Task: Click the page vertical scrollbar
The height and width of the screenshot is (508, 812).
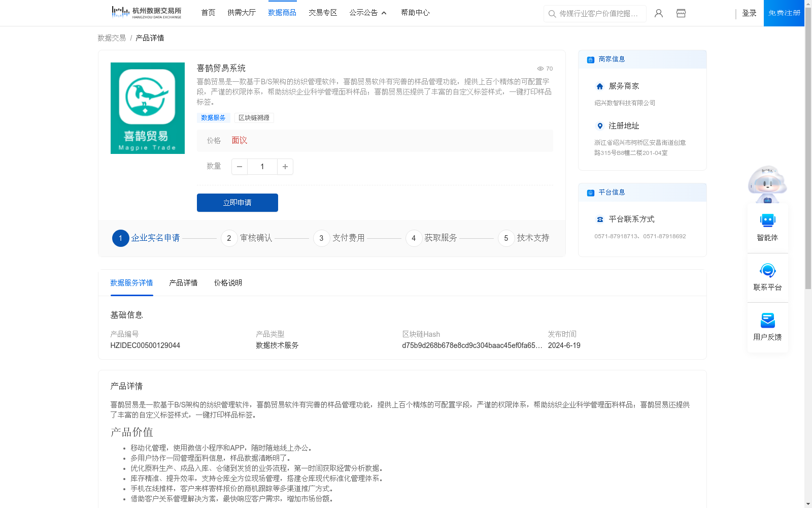Action: [x=808, y=148]
